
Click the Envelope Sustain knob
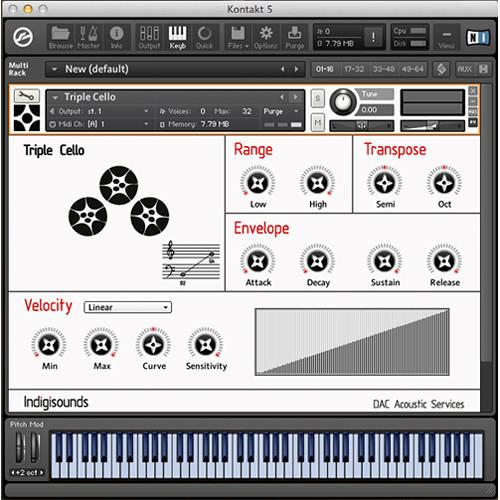[385, 261]
